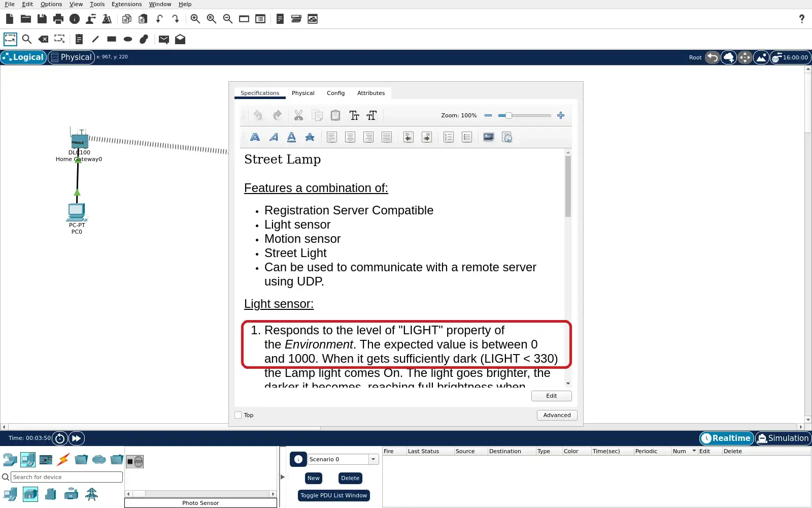This screenshot has width=812, height=508.
Task: Click the power cycle devices icon
Action: [60, 438]
